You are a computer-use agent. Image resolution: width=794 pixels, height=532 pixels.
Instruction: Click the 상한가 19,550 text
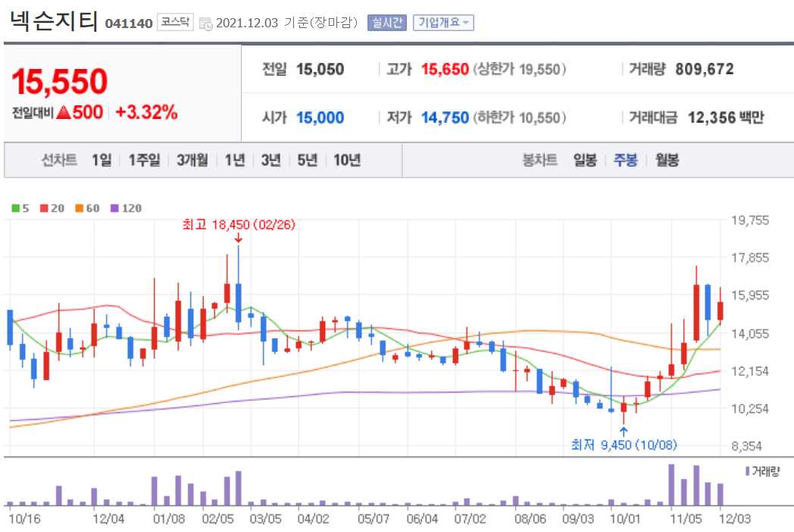pyautogui.click(x=520, y=70)
